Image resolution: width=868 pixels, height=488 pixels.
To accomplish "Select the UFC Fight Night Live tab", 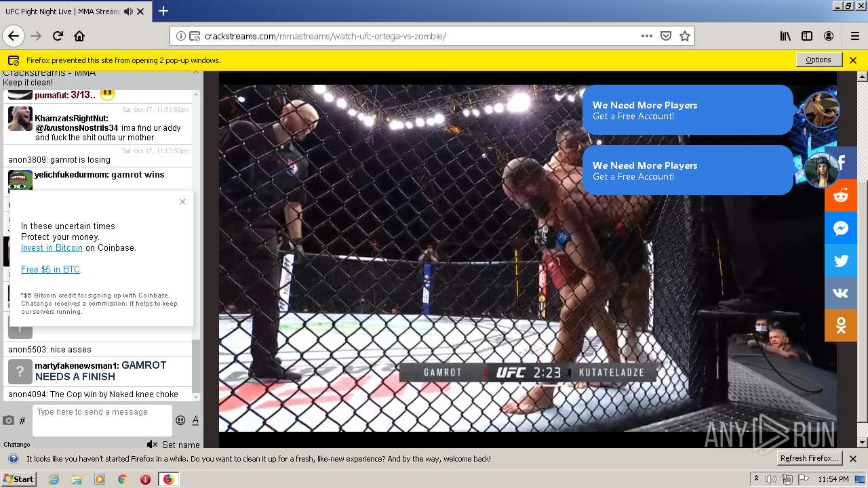I will [75, 12].
